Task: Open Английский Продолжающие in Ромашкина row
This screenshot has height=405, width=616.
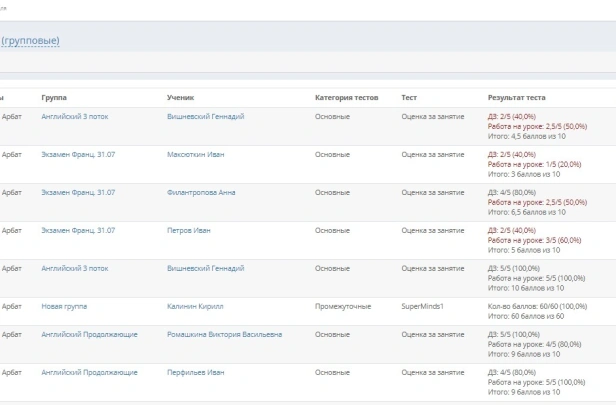Action: tap(89, 334)
